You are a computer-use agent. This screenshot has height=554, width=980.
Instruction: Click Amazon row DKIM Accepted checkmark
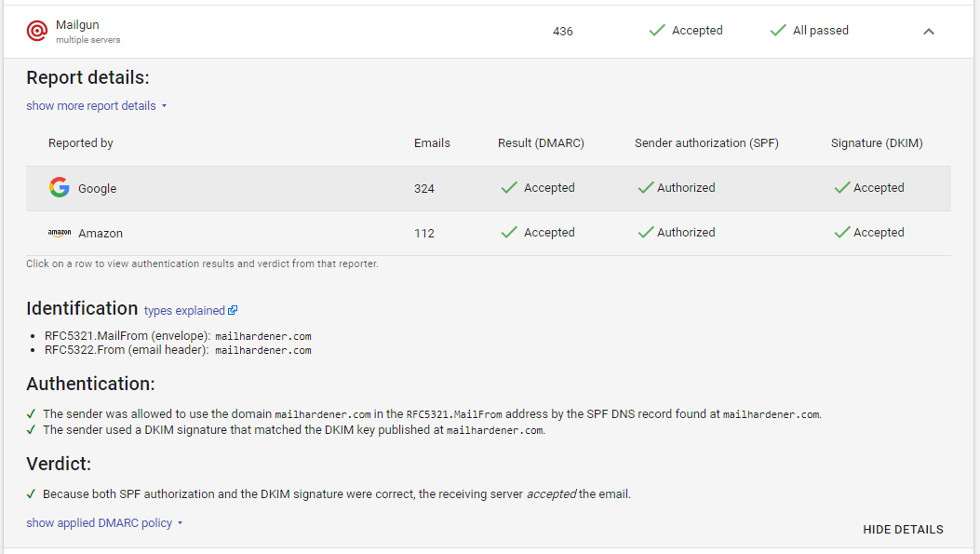pyautogui.click(x=842, y=233)
